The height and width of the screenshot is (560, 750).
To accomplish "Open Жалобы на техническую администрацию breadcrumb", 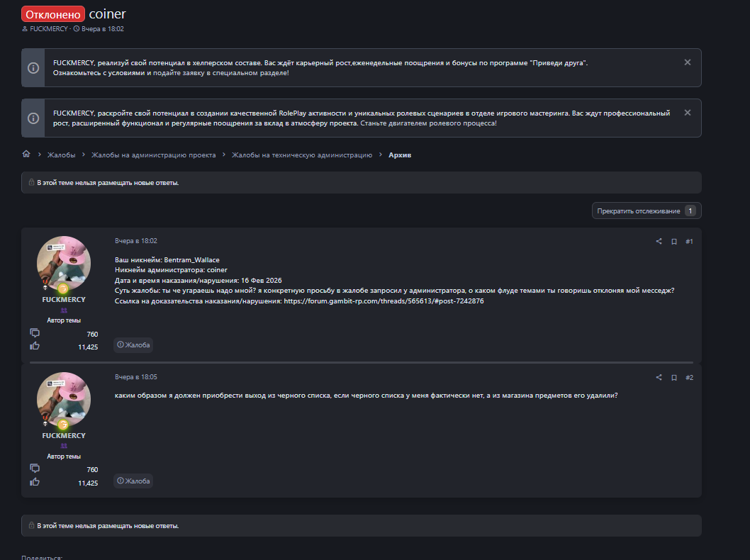I will 301,155.
